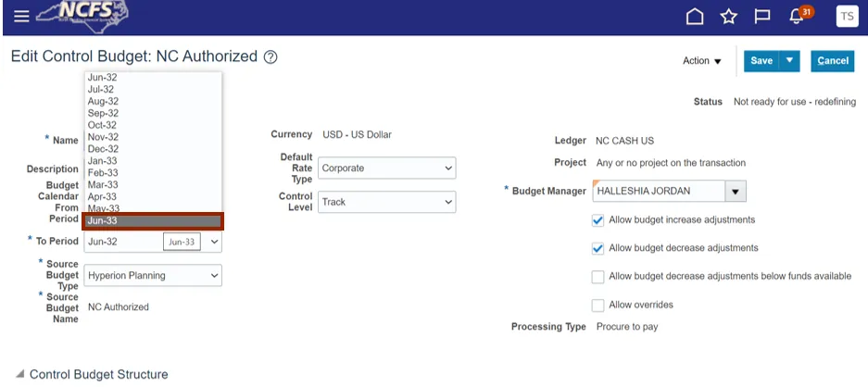Viewport: 868px width, 387px height.
Task: Uncheck Allow budget increase adjustments
Action: (598, 220)
